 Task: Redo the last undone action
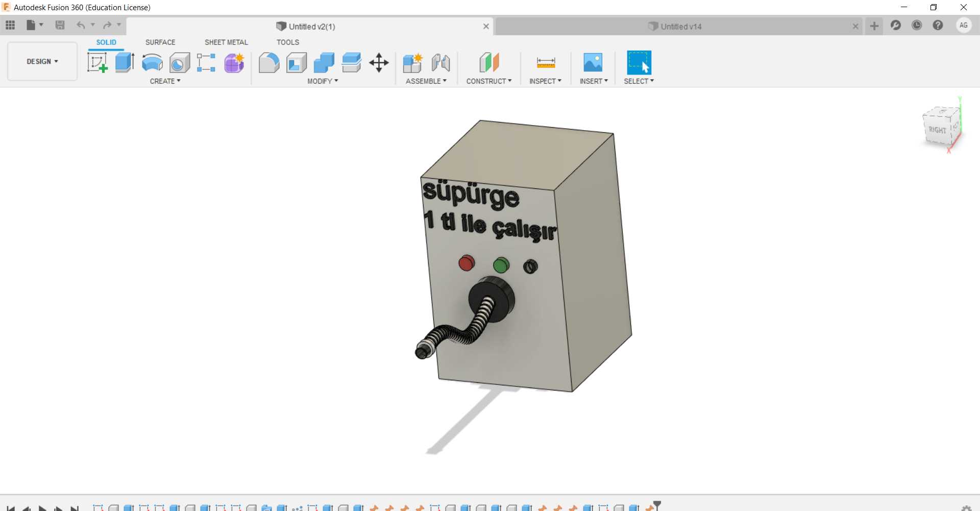click(107, 25)
